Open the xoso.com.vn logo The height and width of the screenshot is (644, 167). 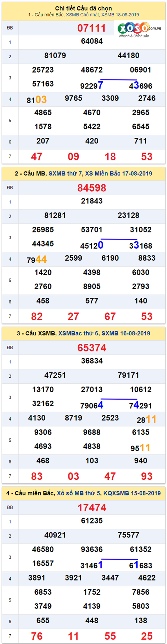(140, 30)
